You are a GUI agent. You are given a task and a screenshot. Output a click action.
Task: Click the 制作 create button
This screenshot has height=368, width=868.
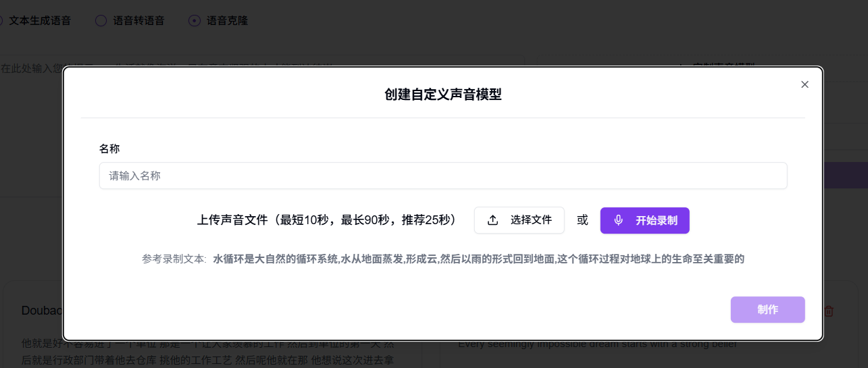[x=768, y=309]
